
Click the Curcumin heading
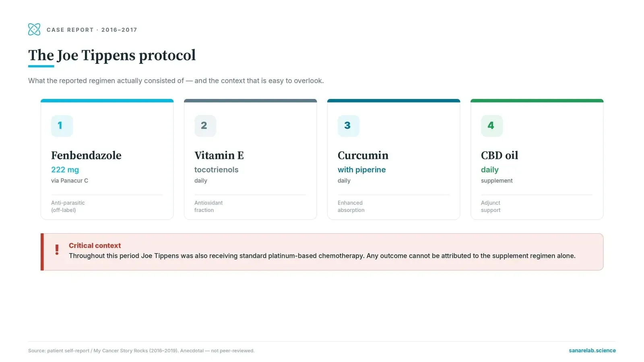[x=363, y=155]
